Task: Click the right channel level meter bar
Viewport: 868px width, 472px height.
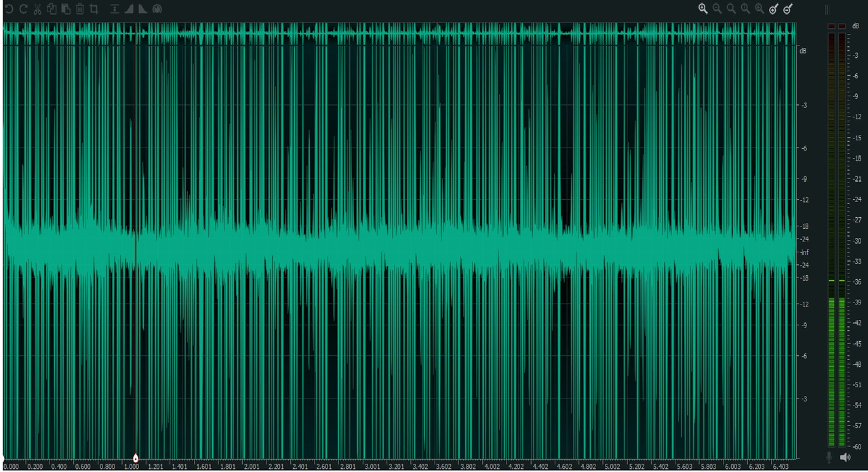Action: pyautogui.click(x=842, y=239)
